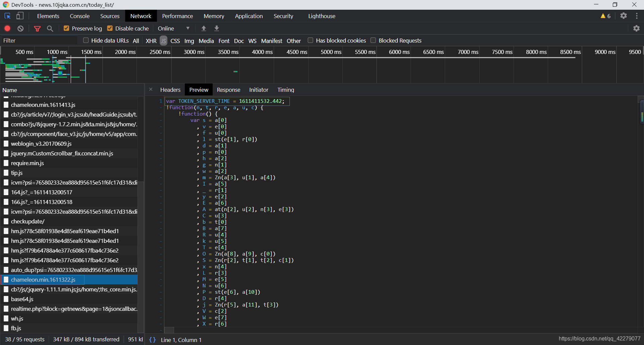This screenshot has height=345, width=644.
Task: Show the Initiator tab of request
Action: click(x=259, y=90)
